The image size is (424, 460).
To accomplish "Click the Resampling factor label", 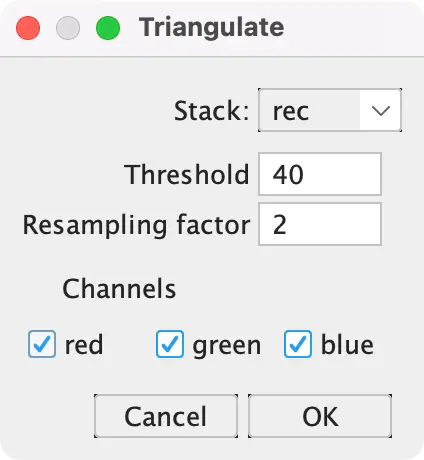I will 136,225.
